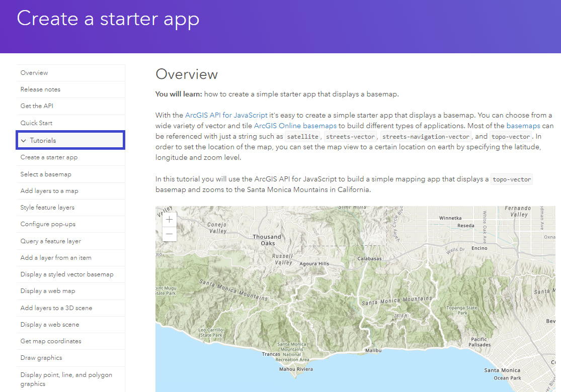The image size is (561, 392).
Task: Open the Quick Start page
Action: pos(36,123)
